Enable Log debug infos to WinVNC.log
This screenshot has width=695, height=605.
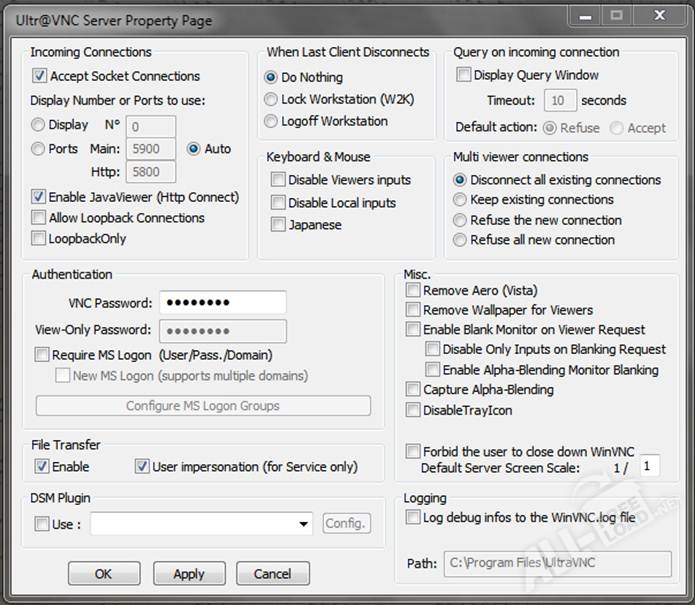413,517
